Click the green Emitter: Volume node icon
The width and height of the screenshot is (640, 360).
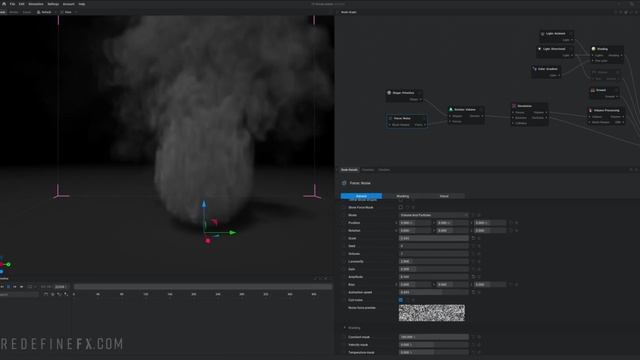451,109
